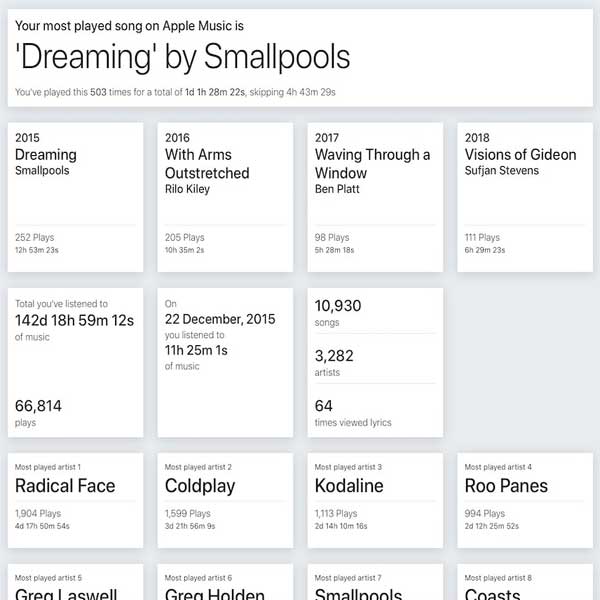Viewport: 600px width, 600px height.
Task: Click the 252 Plays count under Dreaming
Action: (34, 237)
